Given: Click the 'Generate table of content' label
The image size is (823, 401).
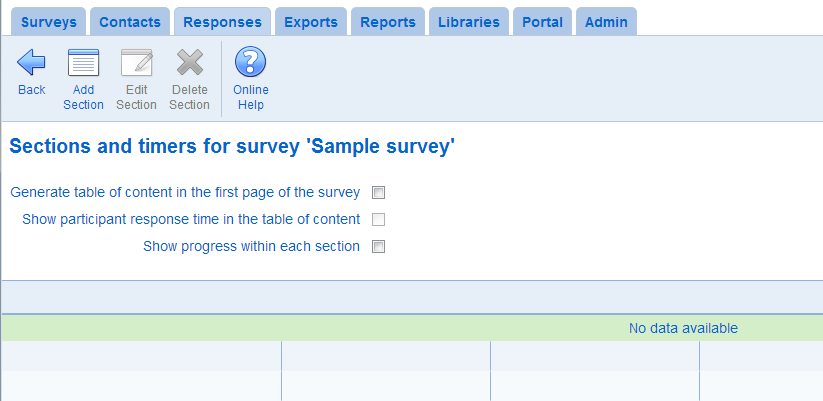Looking at the screenshot, I should (x=185, y=193).
